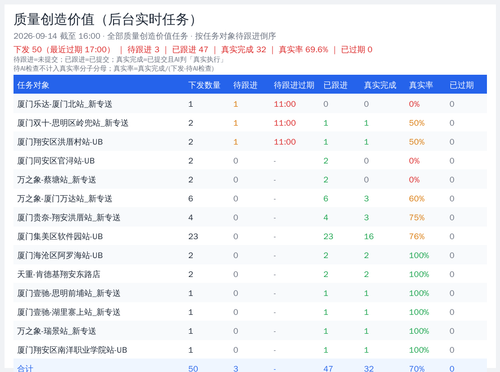Screen dimensions: 500x372
Task: Click the 真实完成 column header
Action: click(x=380, y=85)
